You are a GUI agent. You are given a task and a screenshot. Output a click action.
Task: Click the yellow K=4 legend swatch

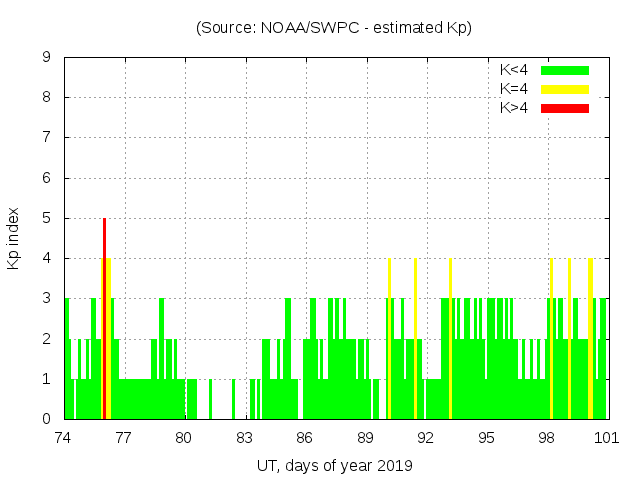point(565,89)
